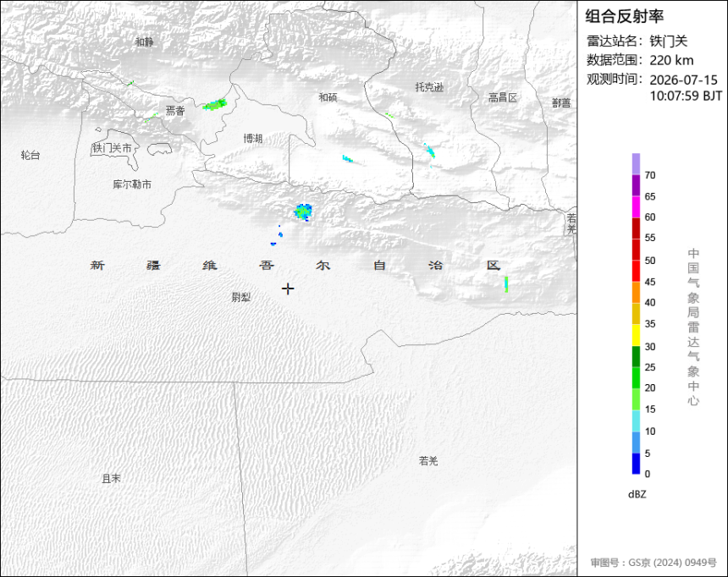
Task: Click the yellow 30 dBZ legend color
Action: tap(636, 335)
